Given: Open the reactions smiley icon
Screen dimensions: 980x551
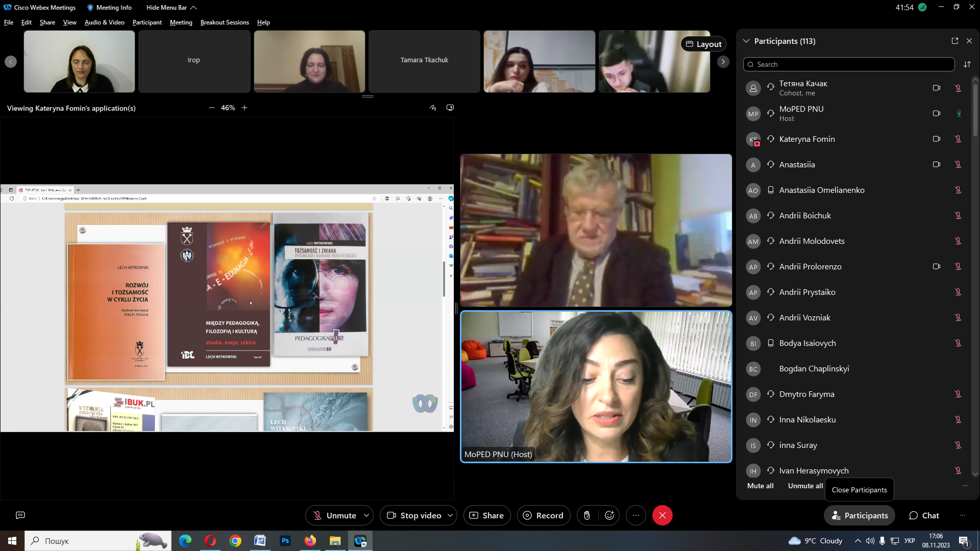Looking at the screenshot, I should [x=609, y=515].
